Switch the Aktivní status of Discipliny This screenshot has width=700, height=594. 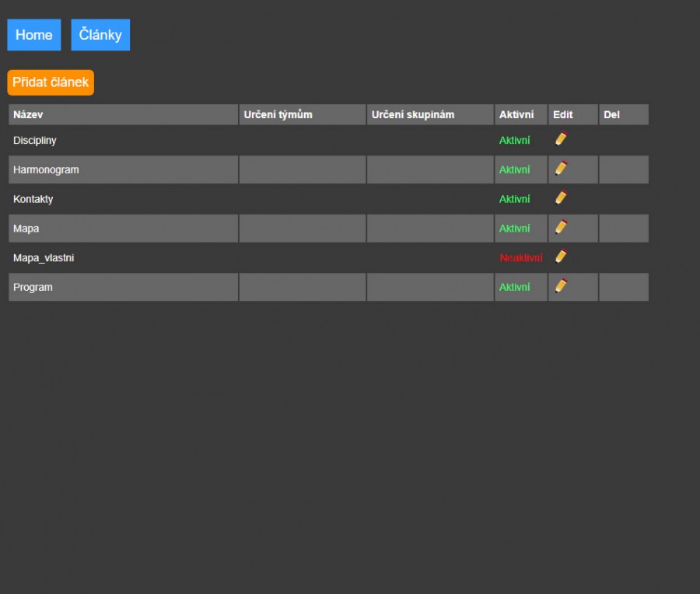514,141
